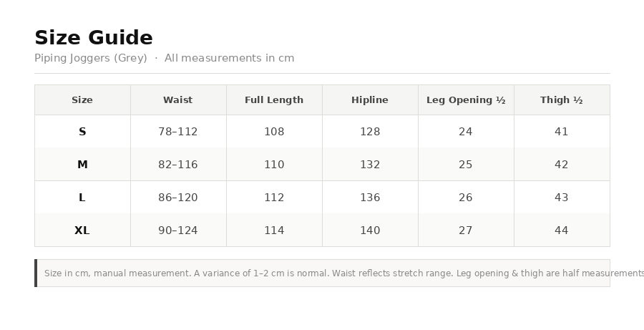Select the L size row label
Viewport: 644px width, 330px height.
tap(82, 198)
